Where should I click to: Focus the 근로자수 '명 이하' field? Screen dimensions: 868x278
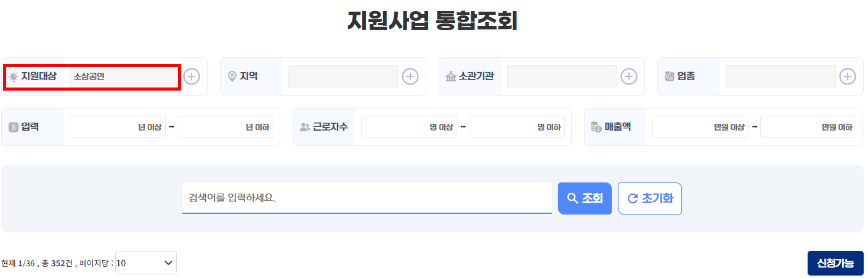pos(517,127)
